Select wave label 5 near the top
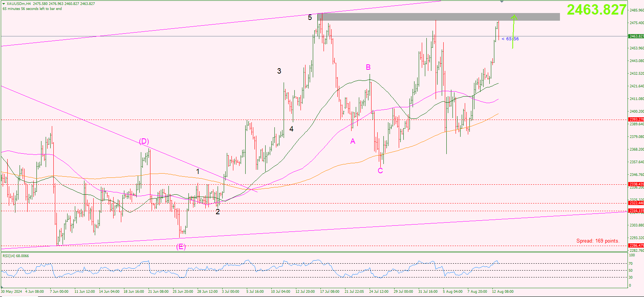 point(310,17)
